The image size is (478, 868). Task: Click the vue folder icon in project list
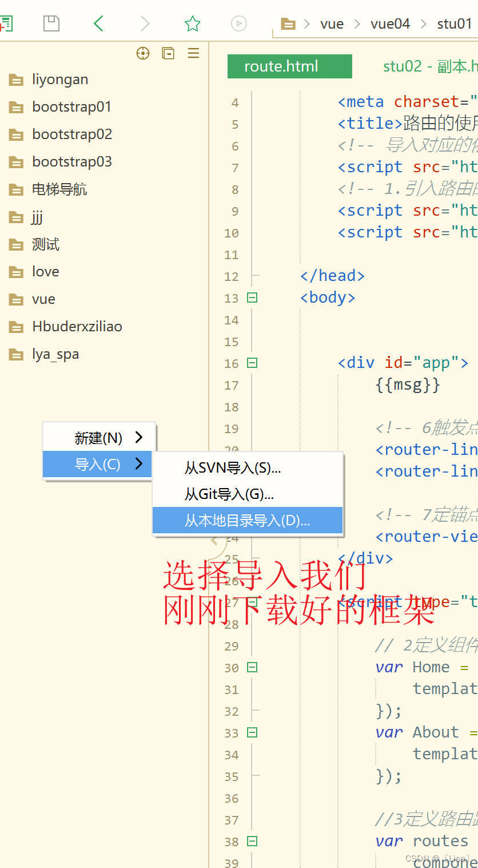pos(16,299)
